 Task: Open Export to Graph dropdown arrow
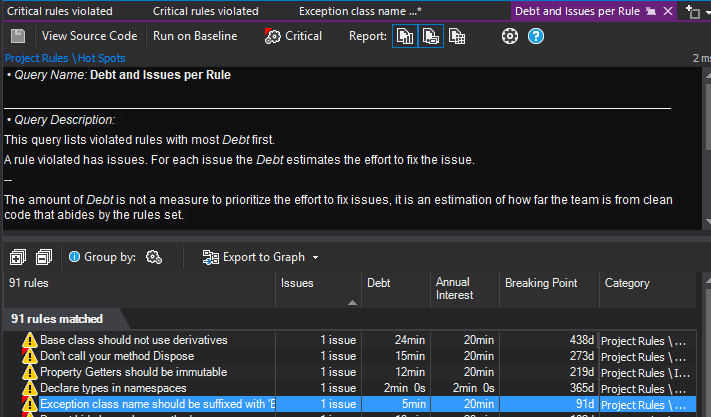click(316, 257)
